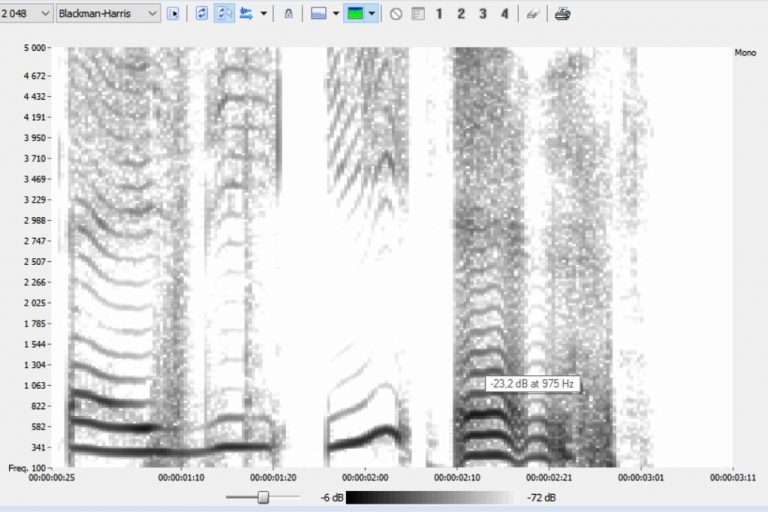Click the grey-blue display mode icon
Screen dimensions: 768x512
[318, 14]
